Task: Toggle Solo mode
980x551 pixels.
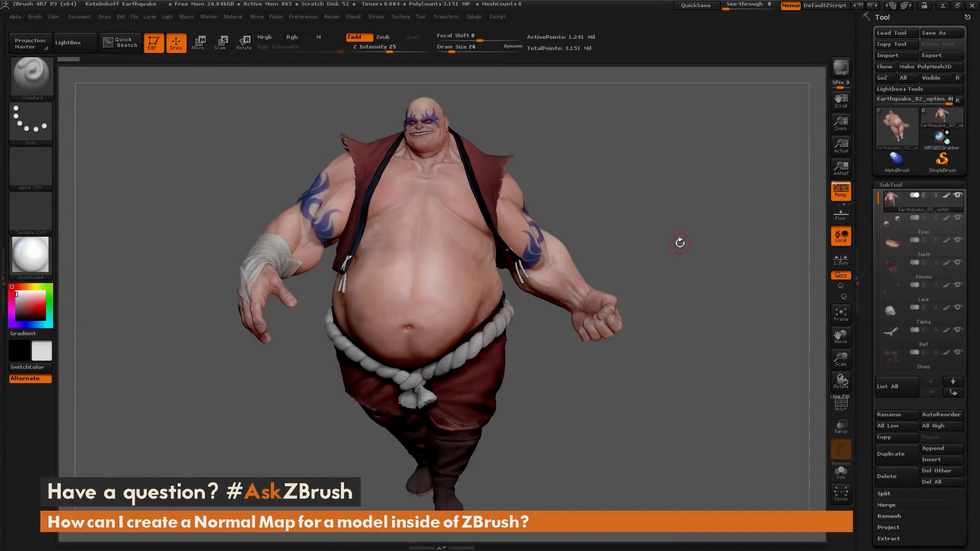Action: point(841,472)
